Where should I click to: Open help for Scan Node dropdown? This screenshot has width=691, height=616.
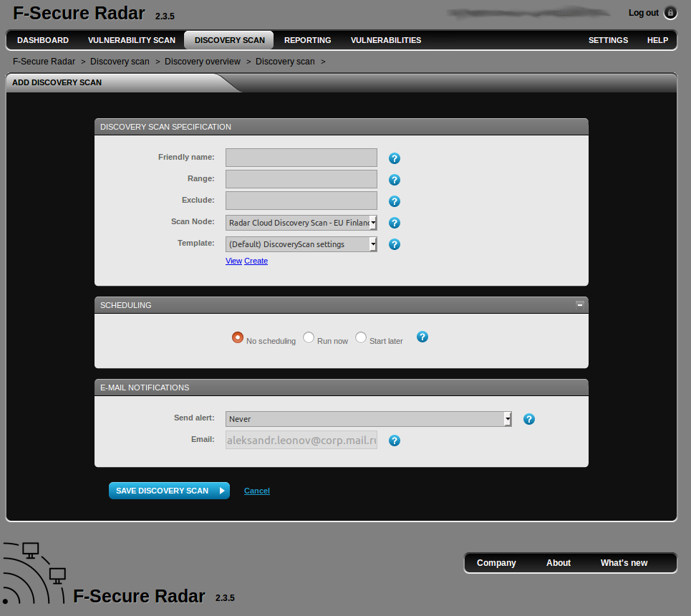(395, 223)
